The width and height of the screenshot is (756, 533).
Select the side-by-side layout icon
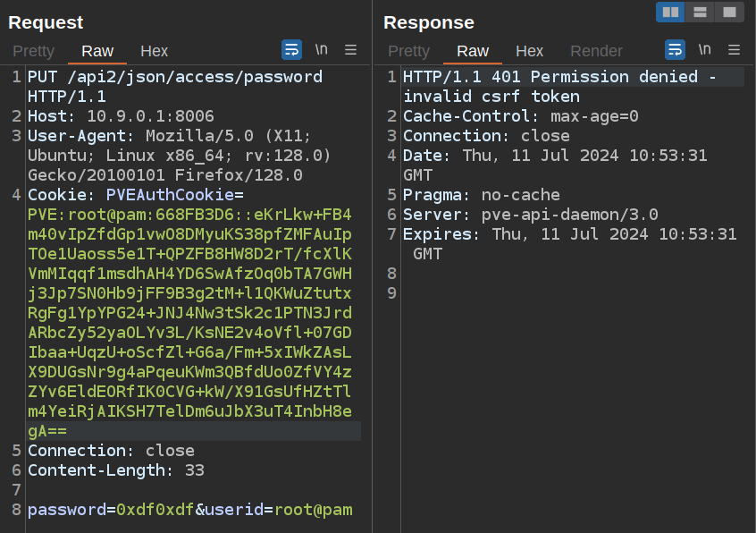(670, 12)
